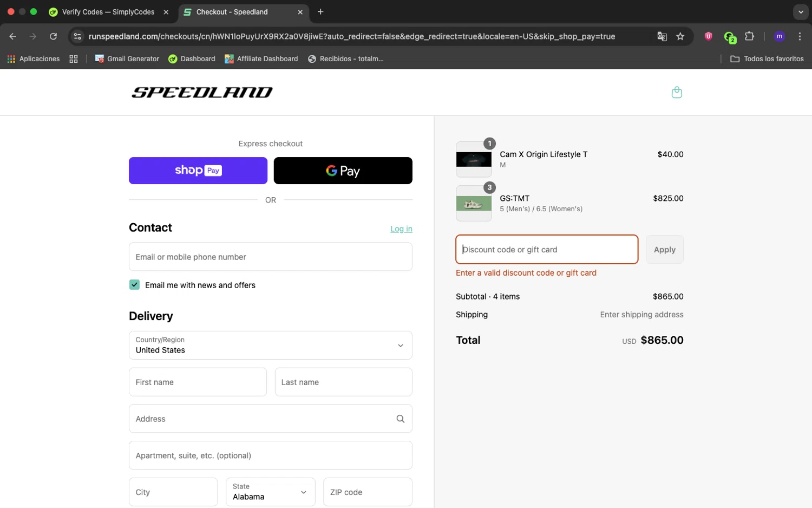
Task: Open the Extensions puzzle icon
Action: tap(749, 36)
